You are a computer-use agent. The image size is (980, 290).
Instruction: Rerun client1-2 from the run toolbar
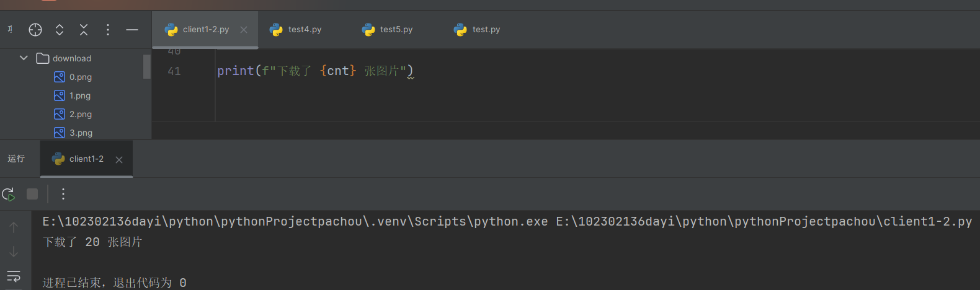coord(9,195)
